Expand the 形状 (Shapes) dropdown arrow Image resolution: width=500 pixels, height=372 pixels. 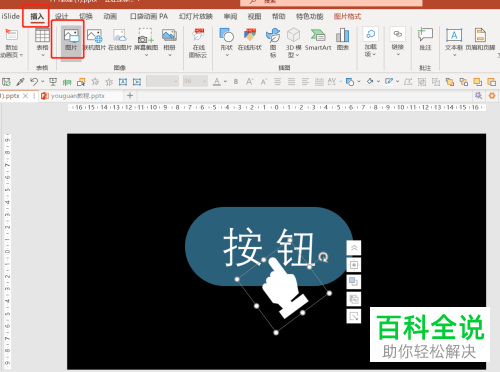(x=227, y=55)
